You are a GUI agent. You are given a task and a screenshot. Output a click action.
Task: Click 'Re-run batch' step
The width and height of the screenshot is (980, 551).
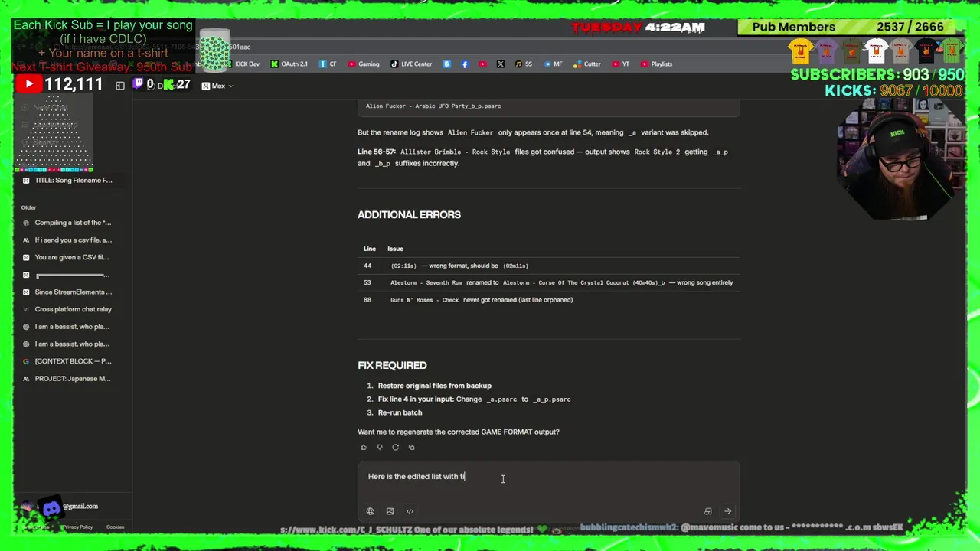coord(400,412)
